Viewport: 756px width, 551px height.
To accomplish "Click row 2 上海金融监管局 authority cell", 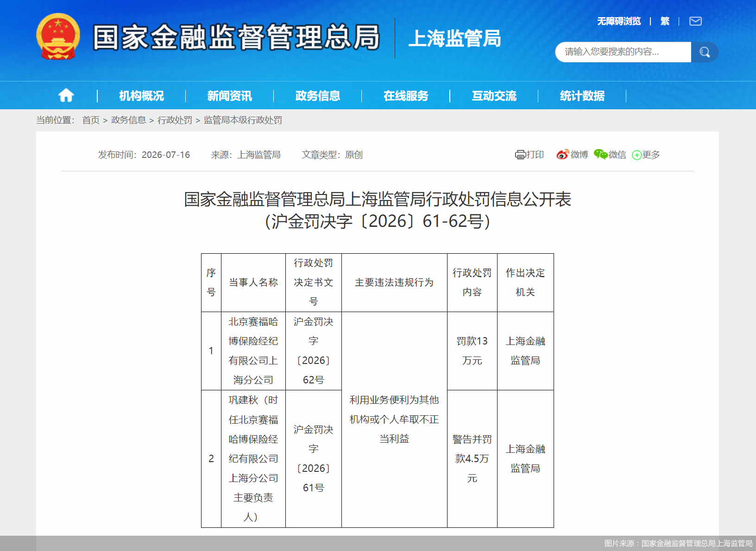I will (525, 458).
